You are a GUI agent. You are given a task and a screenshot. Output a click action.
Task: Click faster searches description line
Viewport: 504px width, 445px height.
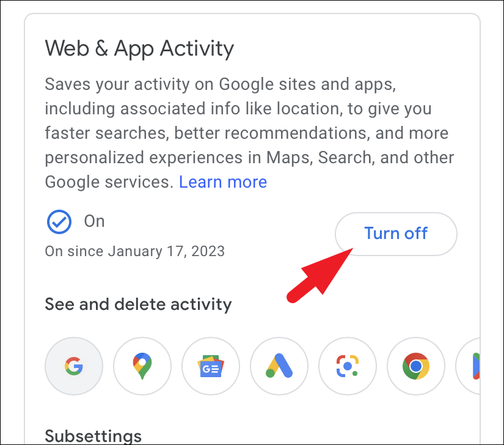coord(247,133)
